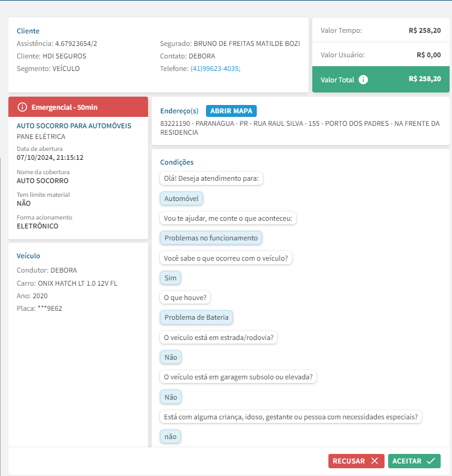The width and height of the screenshot is (452, 476).
Task: Click the red Emergencial - 50min banner
Action: [x=78, y=107]
